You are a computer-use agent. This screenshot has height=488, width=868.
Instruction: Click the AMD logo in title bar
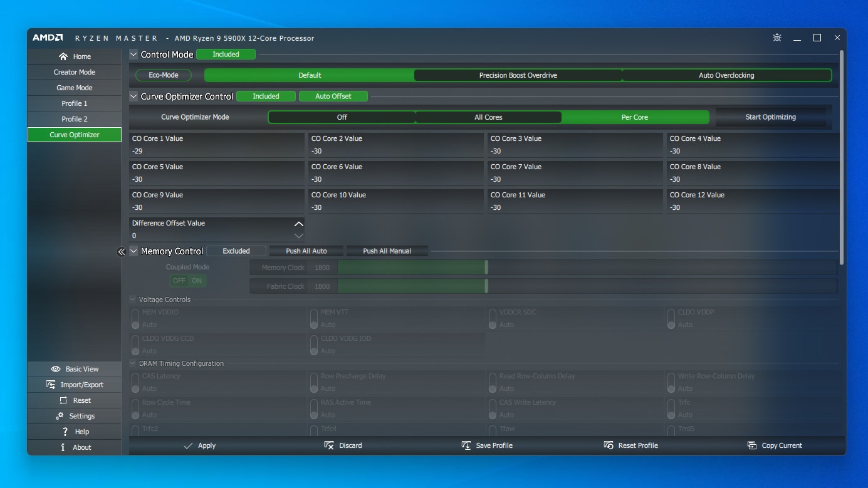point(48,38)
